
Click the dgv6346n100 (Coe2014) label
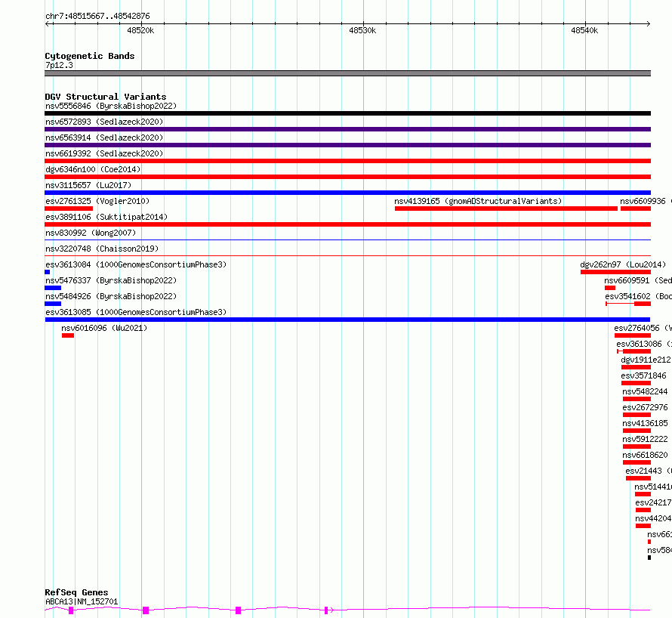click(93, 169)
